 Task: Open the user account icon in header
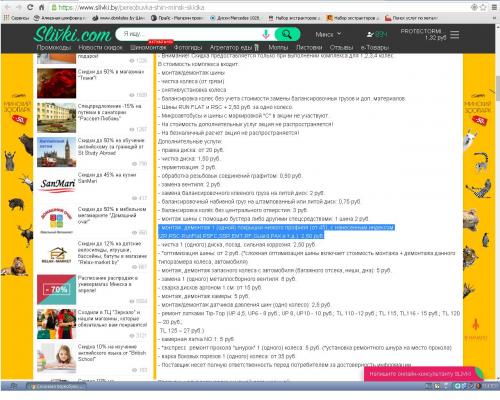coord(370,34)
